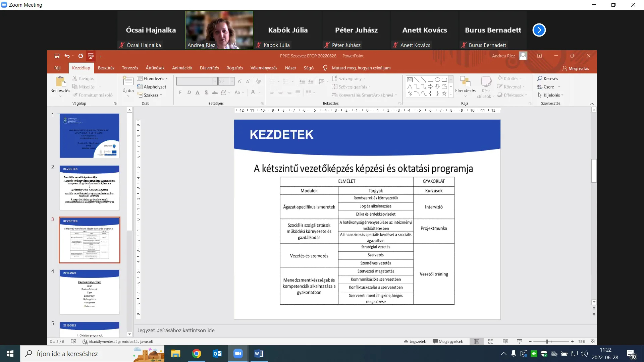Click Mutasd meg, hogyan csináljam field
This screenshot has height=362, width=644.
[361, 68]
